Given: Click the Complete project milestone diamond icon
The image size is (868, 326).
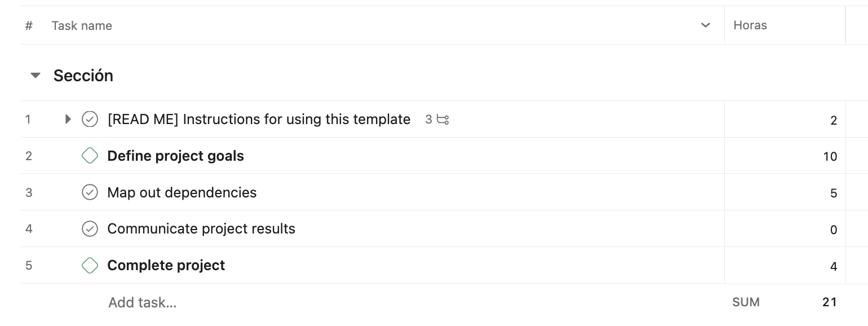Looking at the screenshot, I should pyautogui.click(x=90, y=266).
